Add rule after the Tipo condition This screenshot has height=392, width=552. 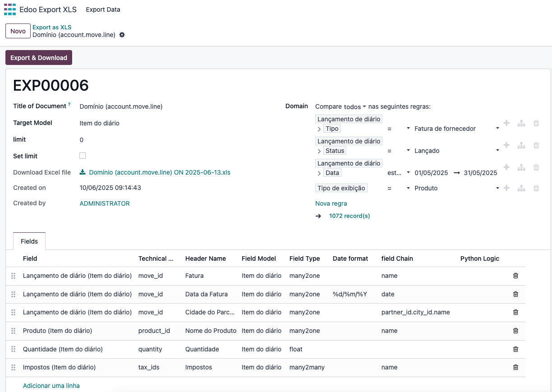(x=506, y=123)
